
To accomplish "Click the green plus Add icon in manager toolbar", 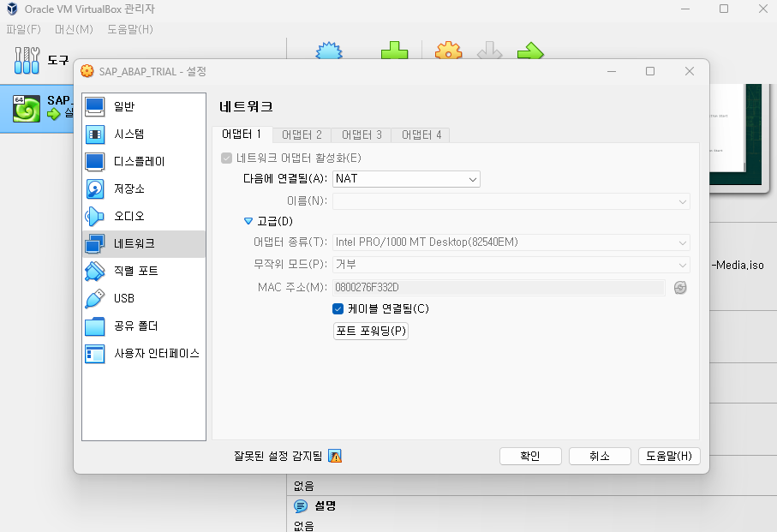I will point(394,51).
